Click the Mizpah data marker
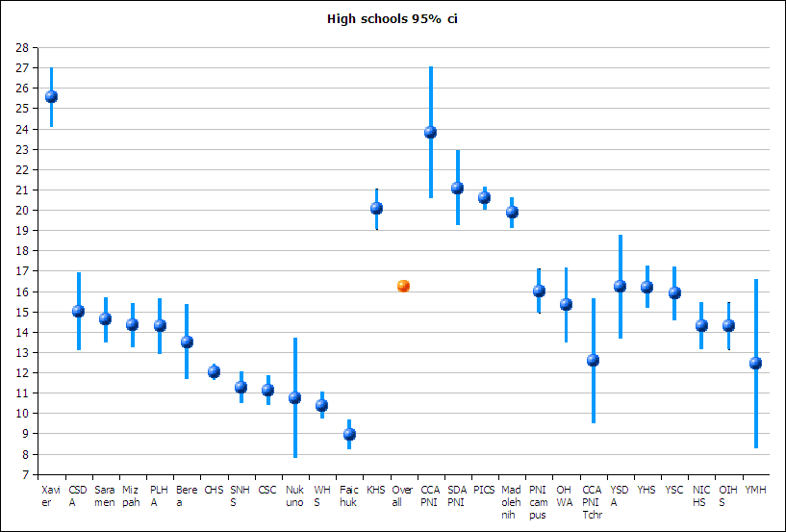The image size is (786, 532). [x=133, y=325]
